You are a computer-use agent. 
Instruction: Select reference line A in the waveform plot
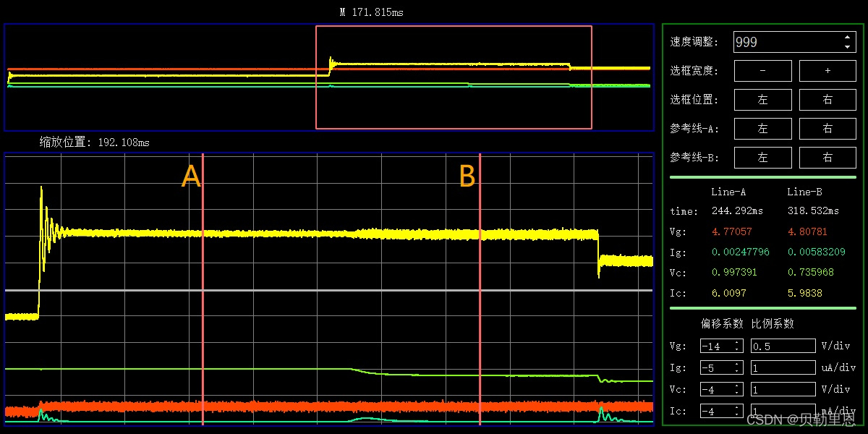click(x=203, y=289)
